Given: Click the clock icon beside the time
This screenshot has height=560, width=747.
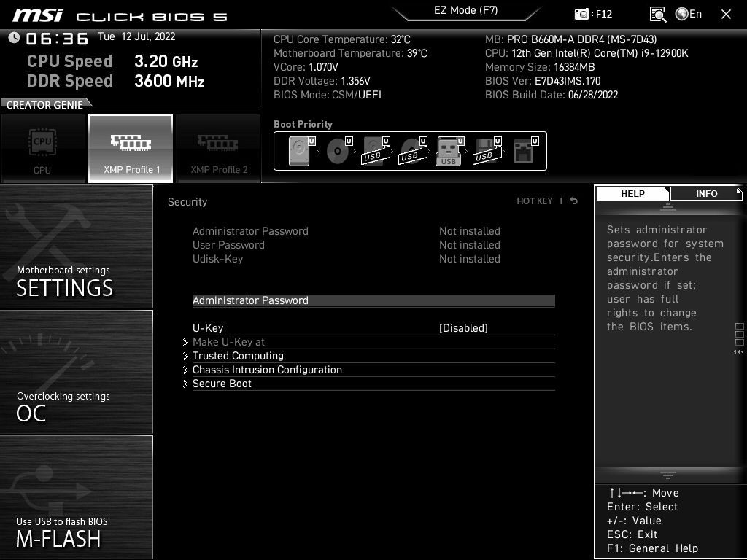Looking at the screenshot, I should tap(14, 37).
